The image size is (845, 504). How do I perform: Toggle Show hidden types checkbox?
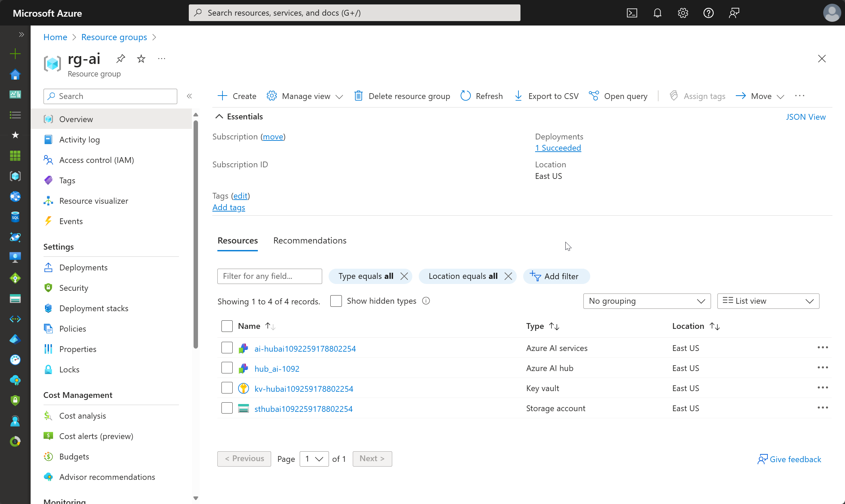pyautogui.click(x=336, y=301)
